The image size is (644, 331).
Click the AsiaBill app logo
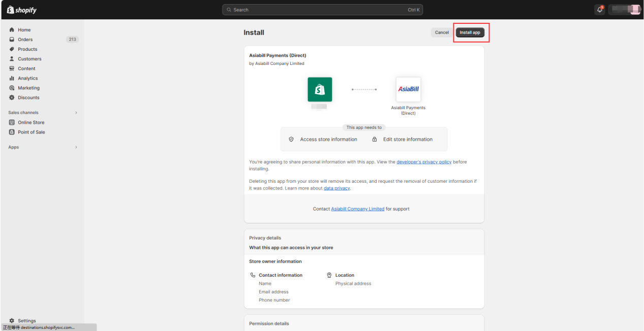[x=408, y=89]
